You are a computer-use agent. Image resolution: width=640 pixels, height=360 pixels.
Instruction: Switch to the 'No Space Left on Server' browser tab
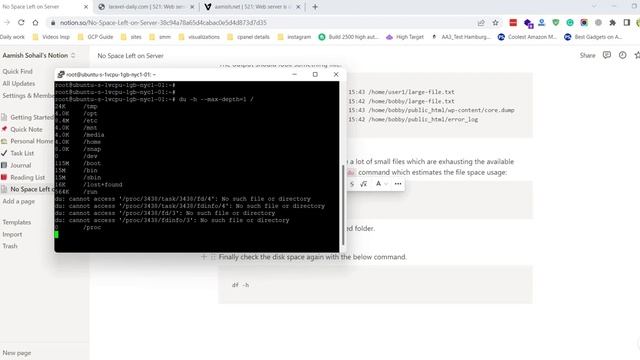45,7
